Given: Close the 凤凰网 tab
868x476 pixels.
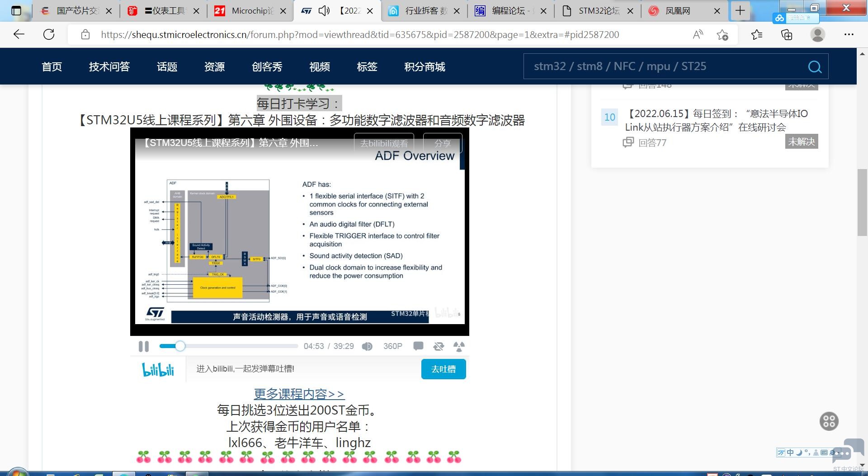Looking at the screenshot, I should point(717,11).
